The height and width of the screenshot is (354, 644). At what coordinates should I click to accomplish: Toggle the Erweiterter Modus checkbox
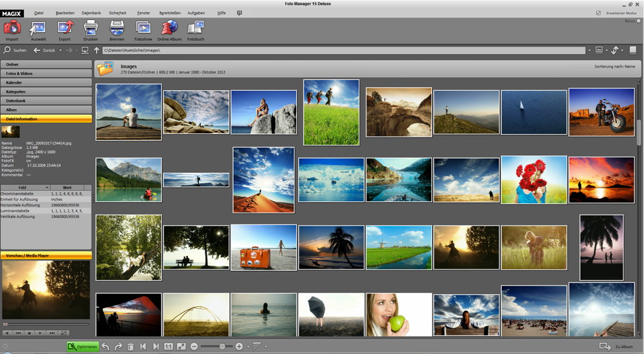coord(598,13)
